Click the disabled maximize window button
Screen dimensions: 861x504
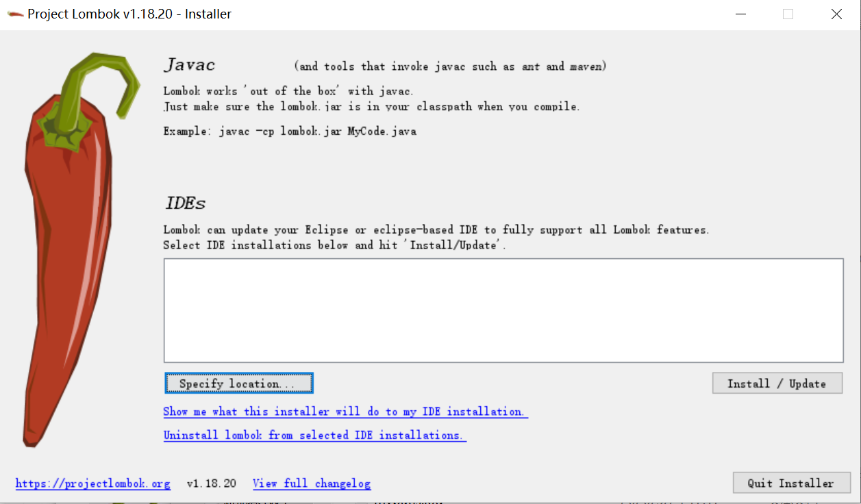point(788,14)
